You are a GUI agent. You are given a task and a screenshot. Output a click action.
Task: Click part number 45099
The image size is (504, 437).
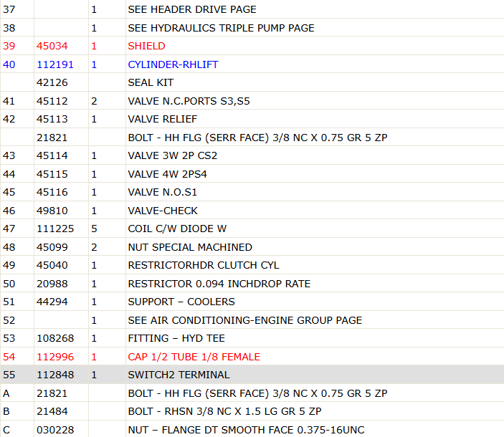pyautogui.click(x=52, y=247)
